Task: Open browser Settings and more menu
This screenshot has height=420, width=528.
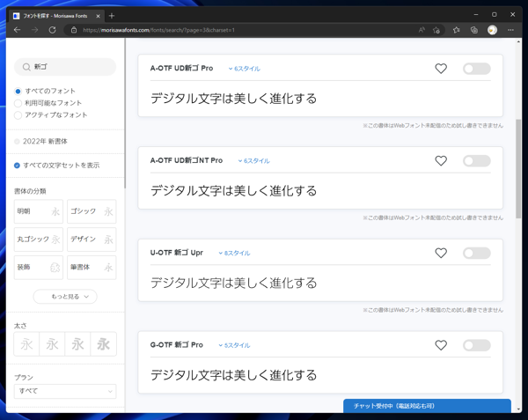Action: click(510, 30)
